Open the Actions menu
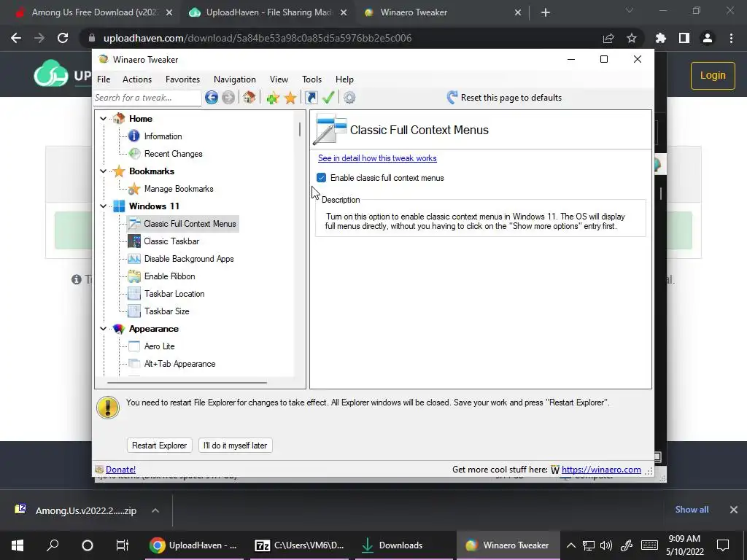The height and width of the screenshot is (560, 747). pyautogui.click(x=136, y=79)
